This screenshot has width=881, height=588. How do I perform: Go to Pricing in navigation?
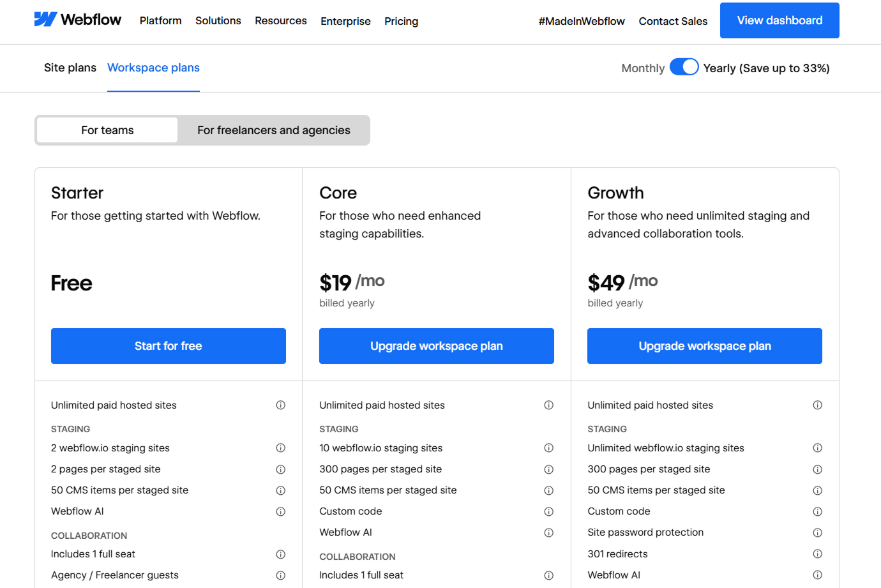pyautogui.click(x=402, y=21)
